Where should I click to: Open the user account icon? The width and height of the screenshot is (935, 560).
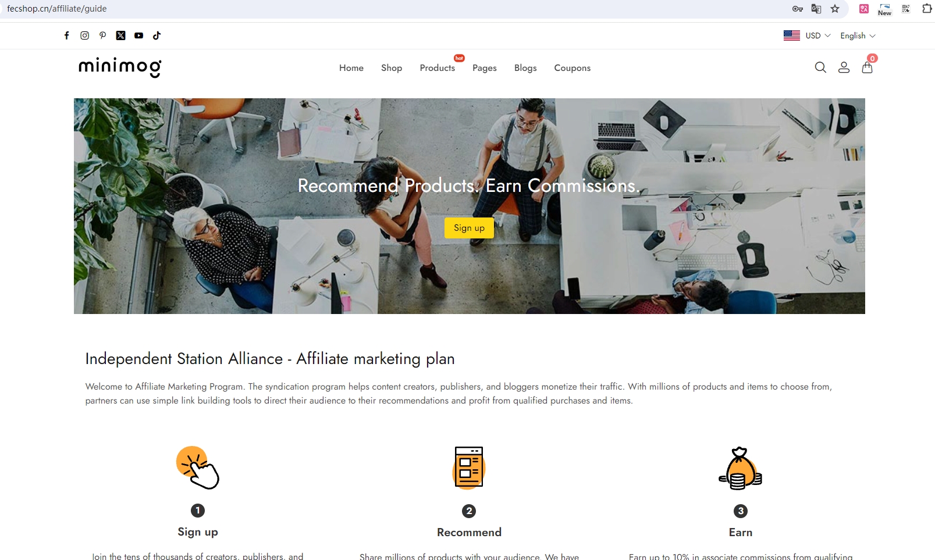[844, 67]
